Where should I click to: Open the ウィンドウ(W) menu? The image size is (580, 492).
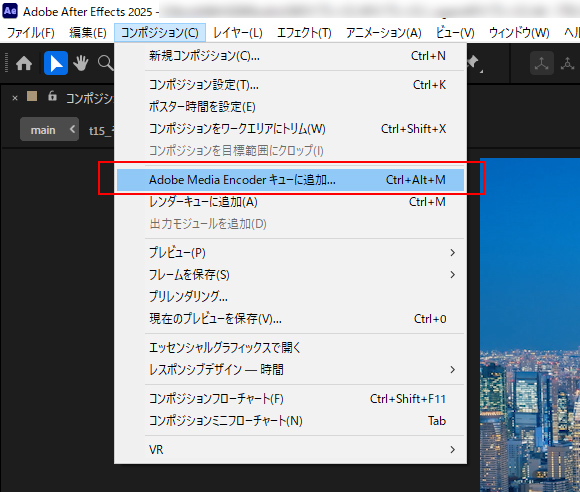pyautogui.click(x=519, y=33)
